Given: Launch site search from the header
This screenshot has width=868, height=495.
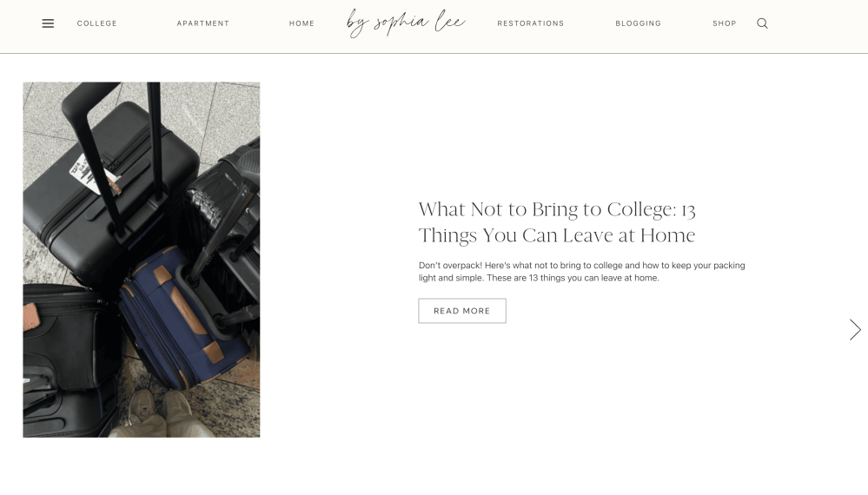Looking at the screenshot, I should pos(762,23).
